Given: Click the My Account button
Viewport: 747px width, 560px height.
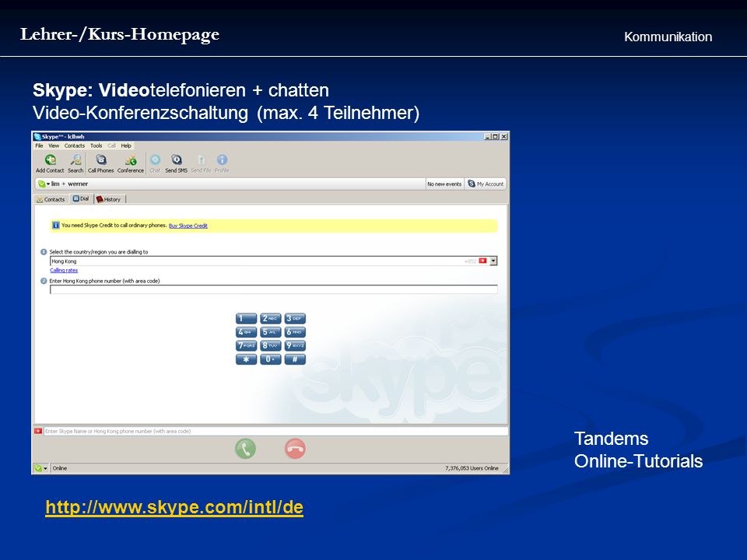Looking at the screenshot, I should (x=486, y=184).
